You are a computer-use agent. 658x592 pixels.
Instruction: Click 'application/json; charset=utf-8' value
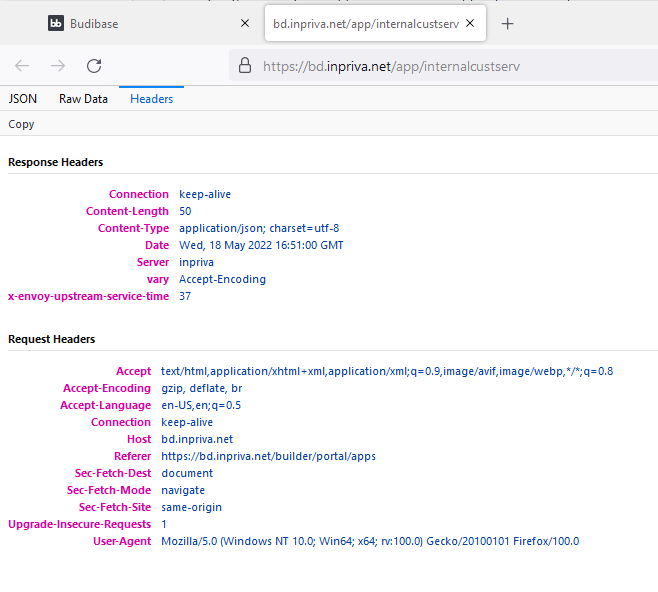(x=259, y=228)
